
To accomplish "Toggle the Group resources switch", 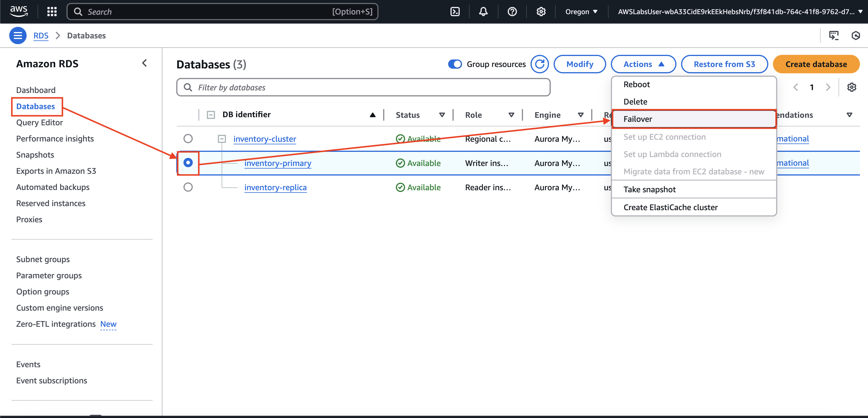I will pos(455,64).
